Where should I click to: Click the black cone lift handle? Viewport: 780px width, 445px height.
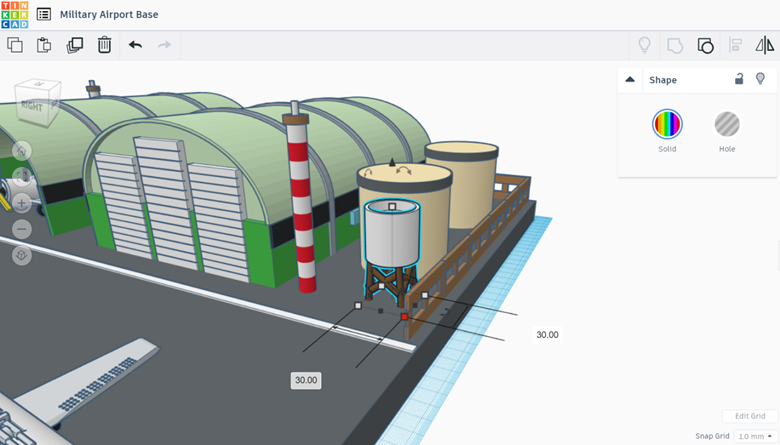pyautogui.click(x=392, y=162)
